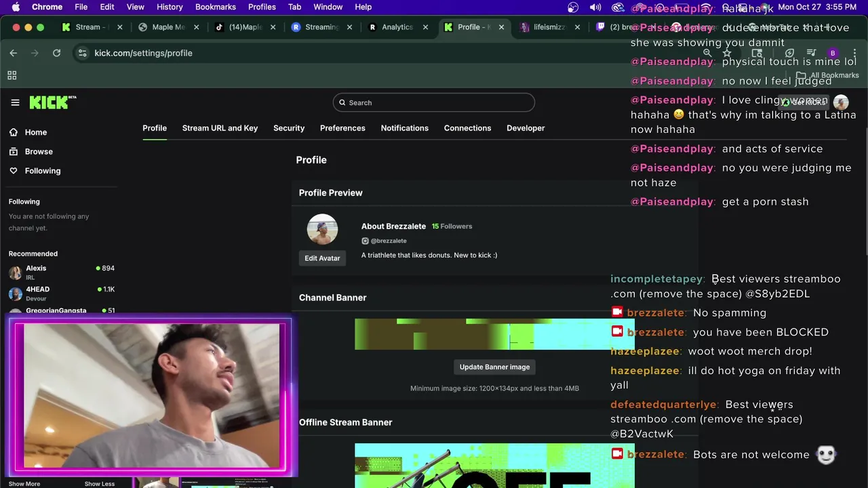Click the date and time in menu bar
Viewport: 868px width, 488px height.
(817, 7)
